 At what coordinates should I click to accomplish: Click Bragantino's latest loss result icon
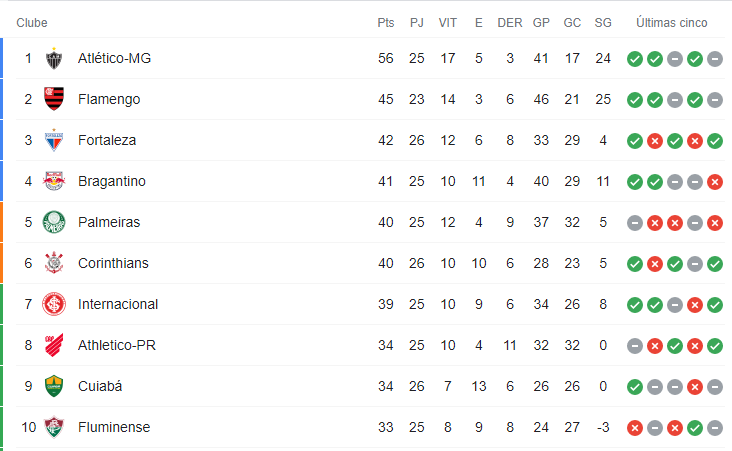(715, 182)
